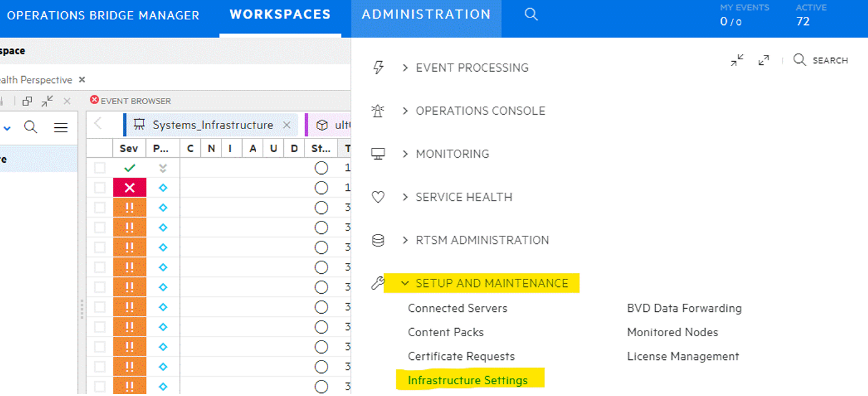This screenshot has height=396, width=868.
Task: Click the state circle in the red critical row
Action: [321, 188]
